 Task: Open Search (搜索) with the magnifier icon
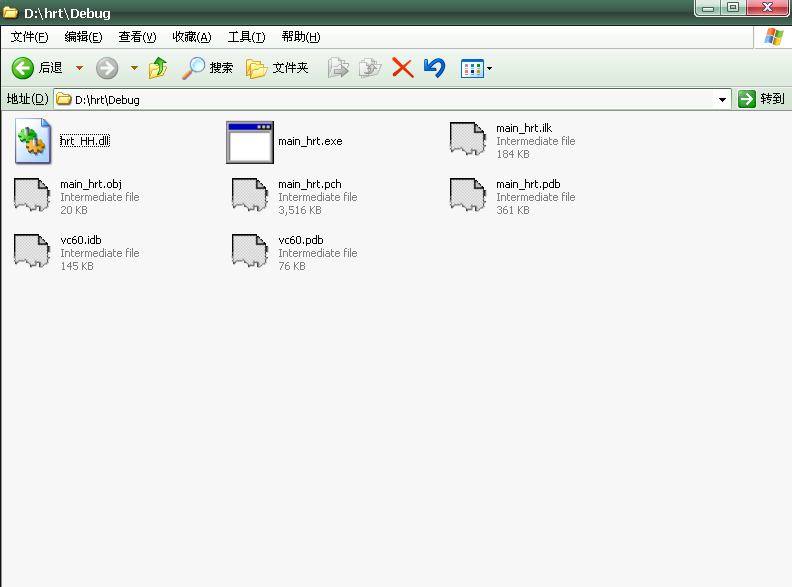[207, 68]
